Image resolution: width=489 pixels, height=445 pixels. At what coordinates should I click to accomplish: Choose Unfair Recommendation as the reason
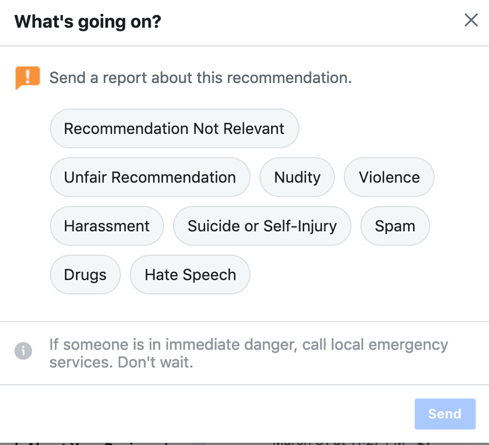[x=150, y=177]
